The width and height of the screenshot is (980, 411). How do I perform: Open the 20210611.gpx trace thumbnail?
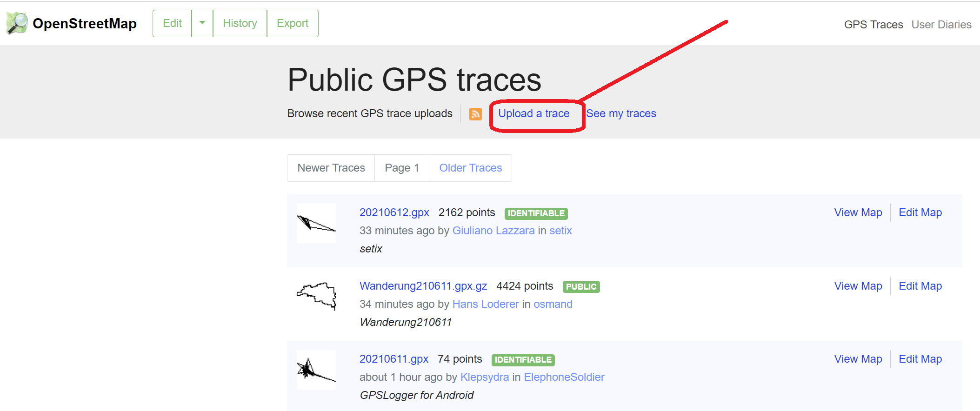pos(316,370)
